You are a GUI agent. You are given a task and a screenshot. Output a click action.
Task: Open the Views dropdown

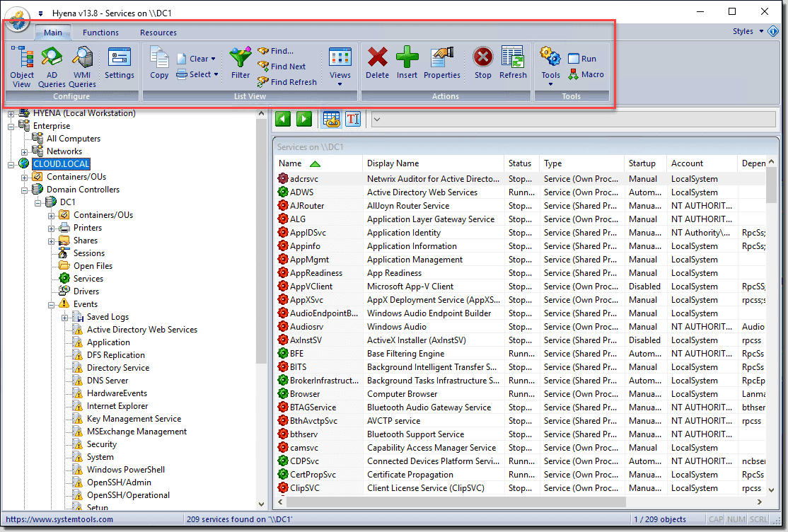tap(340, 66)
